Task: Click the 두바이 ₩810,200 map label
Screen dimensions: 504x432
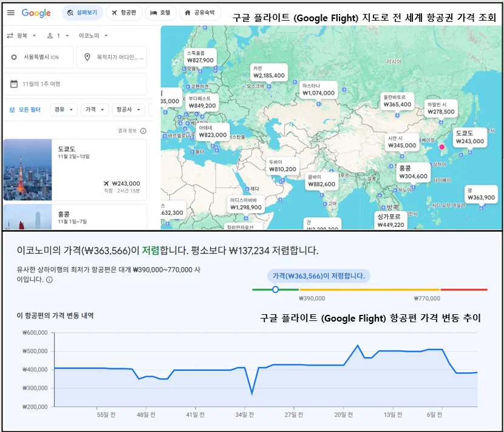Action: [x=283, y=166]
